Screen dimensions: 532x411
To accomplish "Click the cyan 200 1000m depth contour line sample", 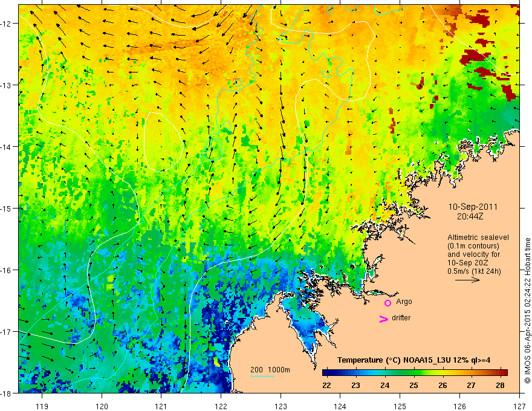I will 262,376.
